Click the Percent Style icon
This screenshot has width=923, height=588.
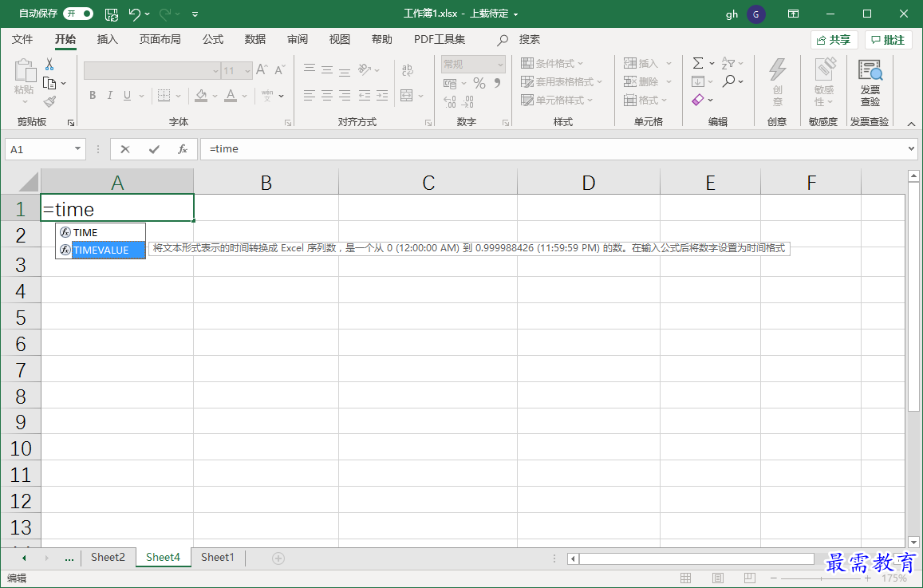pos(479,83)
